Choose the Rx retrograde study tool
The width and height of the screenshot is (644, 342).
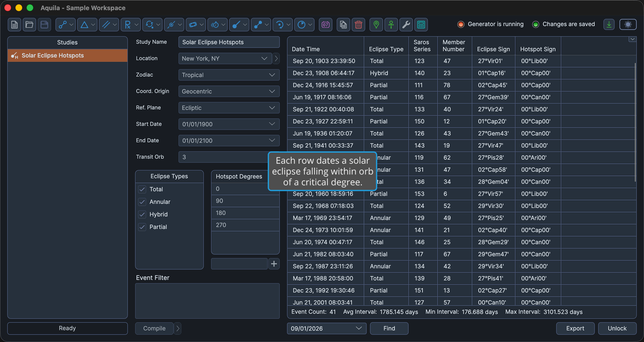click(x=131, y=25)
